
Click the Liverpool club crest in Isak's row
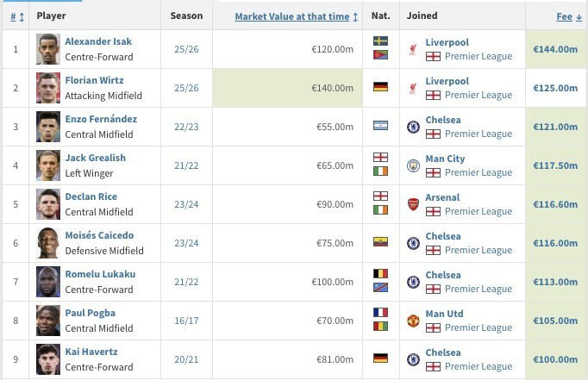413,48
